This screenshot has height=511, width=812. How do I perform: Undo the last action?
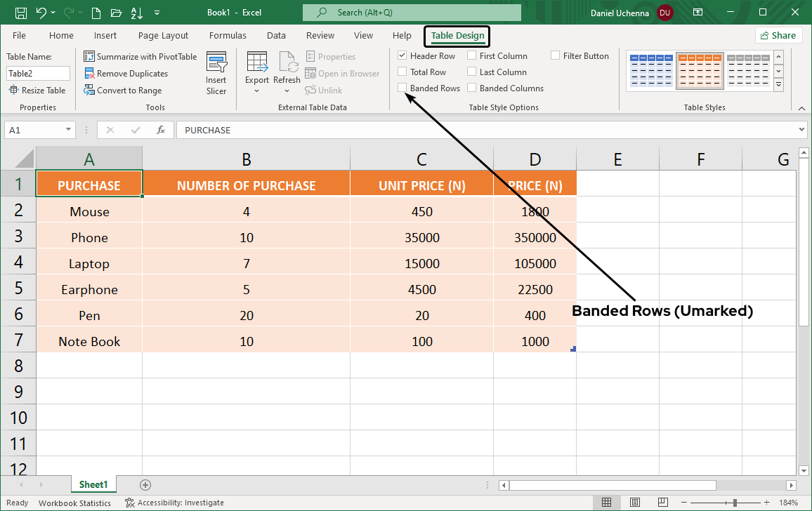(42, 12)
